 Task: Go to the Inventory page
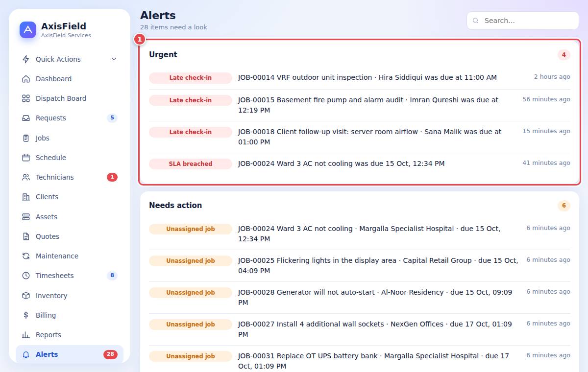pyautogui.click(x=70, y=296)
